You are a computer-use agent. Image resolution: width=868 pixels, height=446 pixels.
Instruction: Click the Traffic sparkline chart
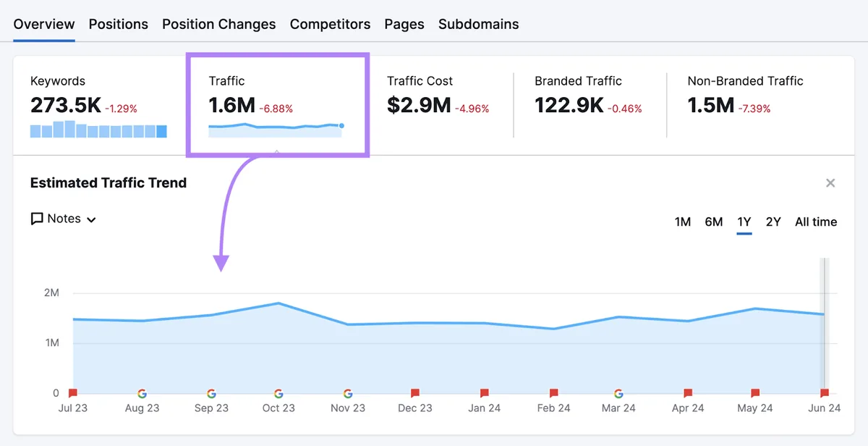276,130
